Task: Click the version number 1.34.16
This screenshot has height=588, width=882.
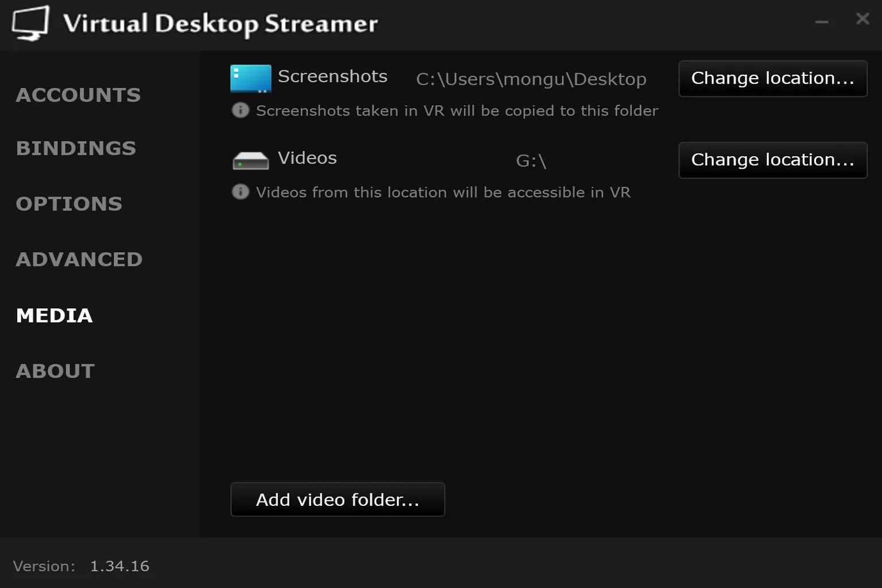Action: pos(119,566)
